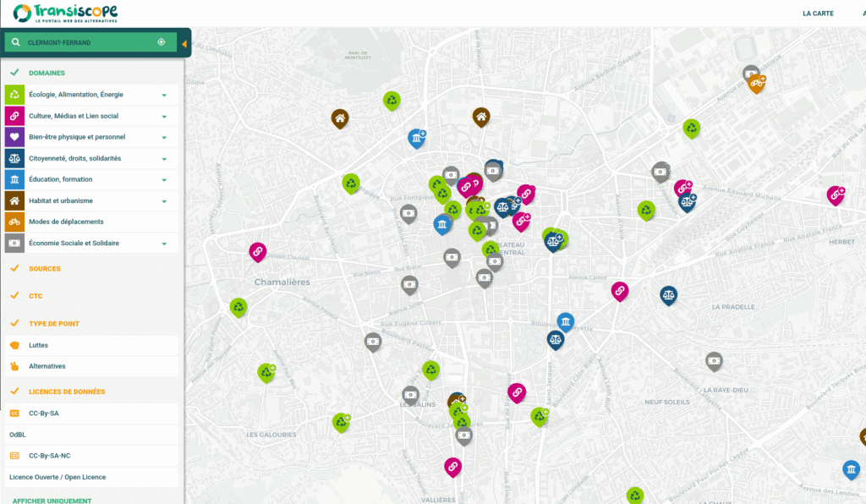
Task: Click the scales icon for Citoyenneté domain
Action: pyautogui.click(x=14, y=158)
